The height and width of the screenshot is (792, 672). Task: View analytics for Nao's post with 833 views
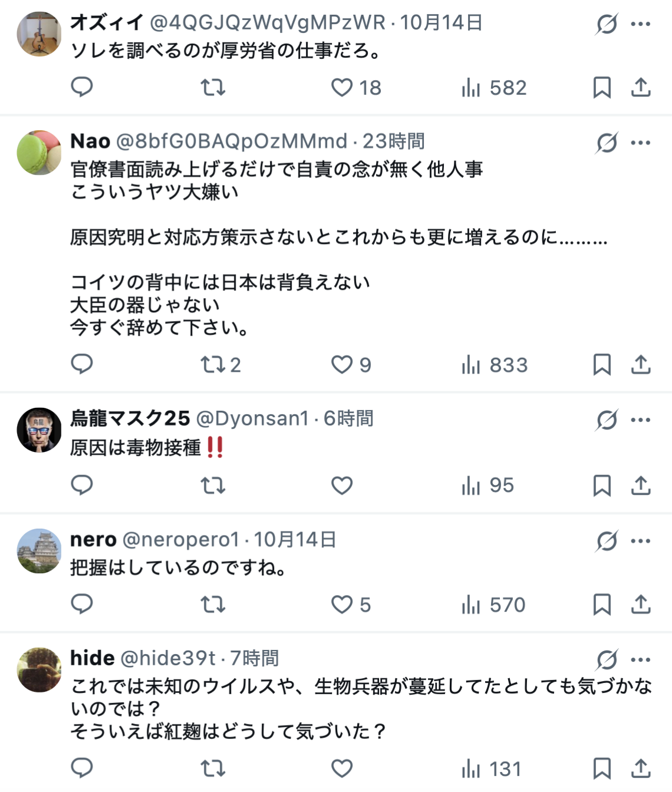[495, 365]
